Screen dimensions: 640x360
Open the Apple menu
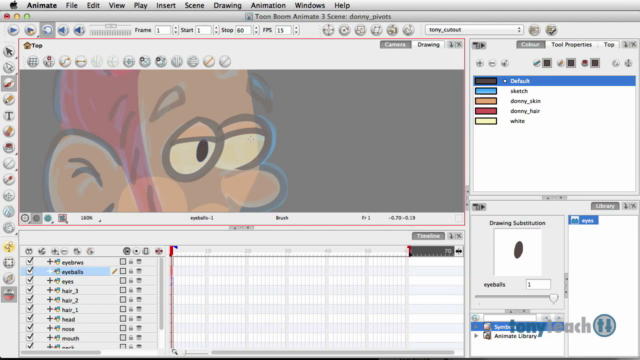tap(13, 5)
